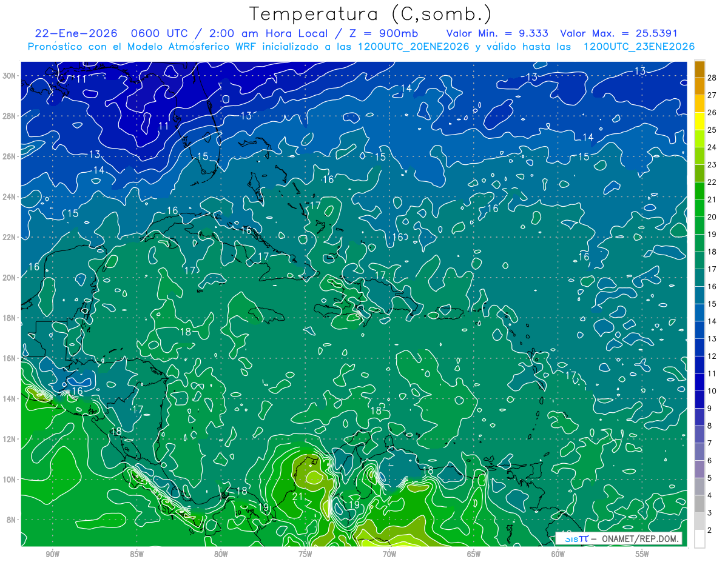Click the colorbar number 2

tap(712, 530)
